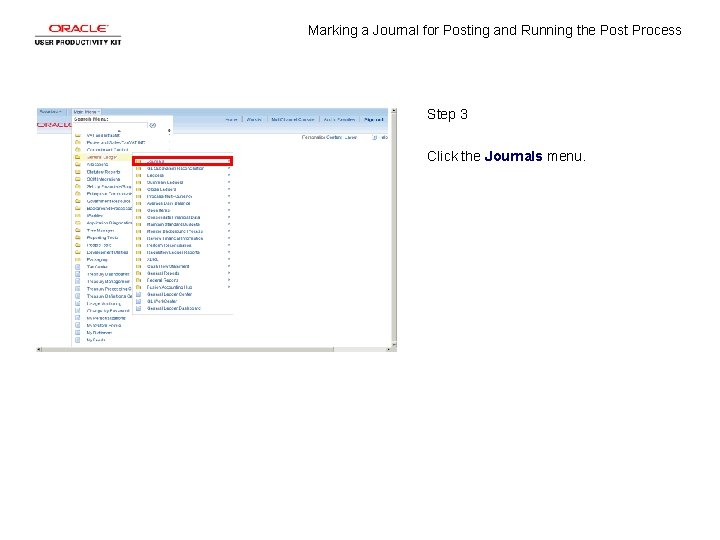This screenshot has height=540, width=720.
Task: Expand the Summary Ledgers submenu arrow
Action: click(x=229, y=182)
